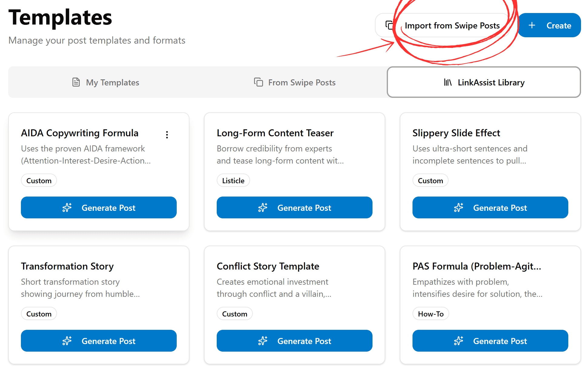Open three-dot menu on AIDA Copywriting Formula card

click(167, 135)
